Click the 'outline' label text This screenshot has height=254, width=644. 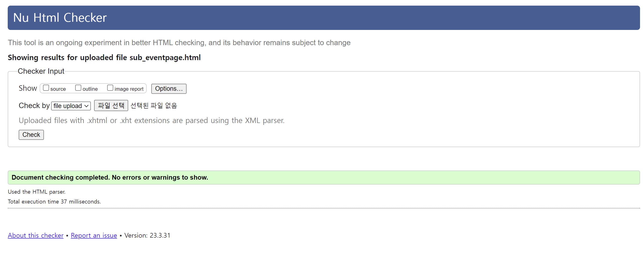pyautogui.click(x=90, y=89)
